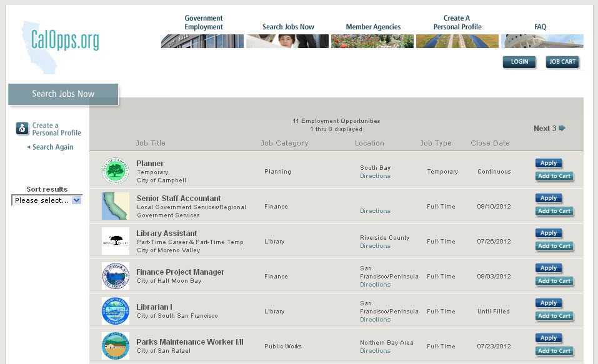The height and width of the screenshot is (364, 598).
Task: Click the California map logo for Senior Staff Accountant
Action: coord(116,206)
